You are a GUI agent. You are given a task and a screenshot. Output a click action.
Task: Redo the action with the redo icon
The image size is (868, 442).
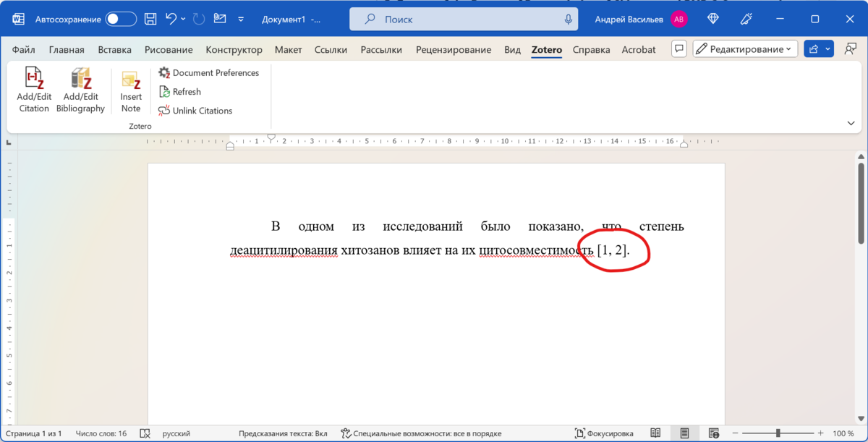coord(199,20)
